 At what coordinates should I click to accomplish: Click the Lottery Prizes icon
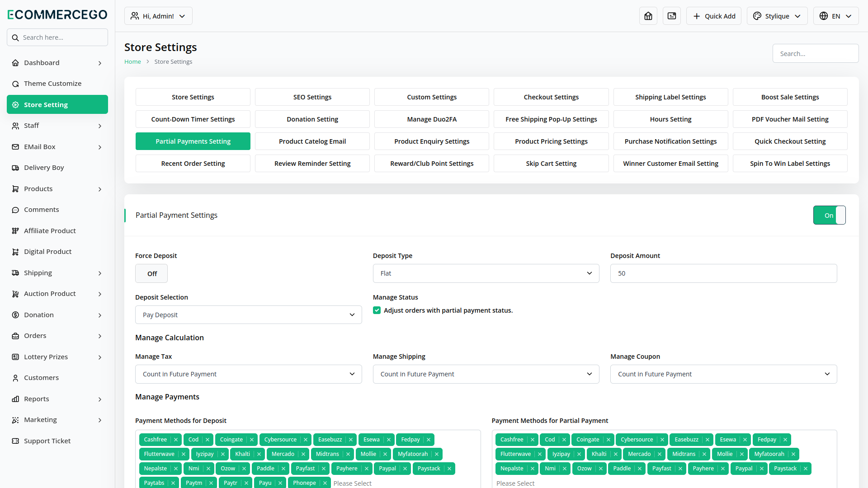coord(15,357)
